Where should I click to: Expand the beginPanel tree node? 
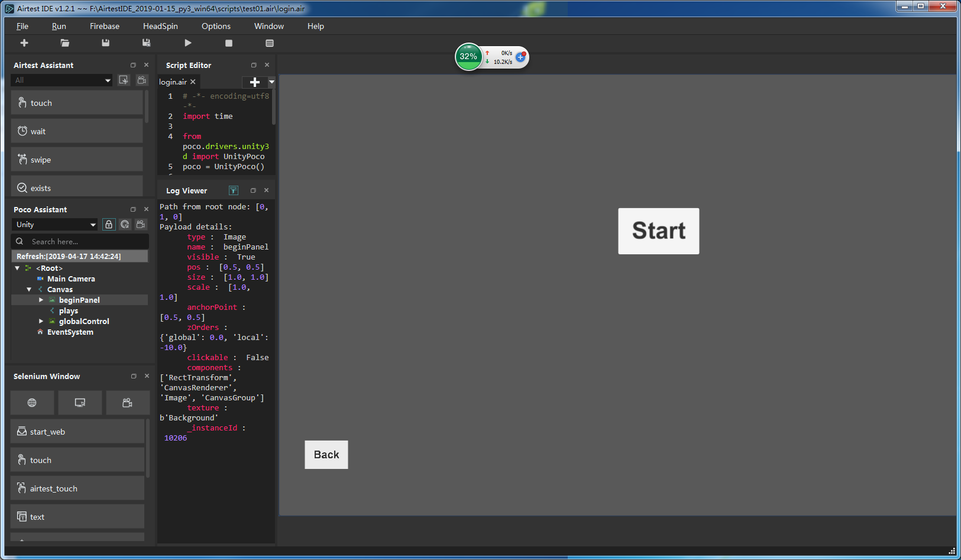(41, 300)
